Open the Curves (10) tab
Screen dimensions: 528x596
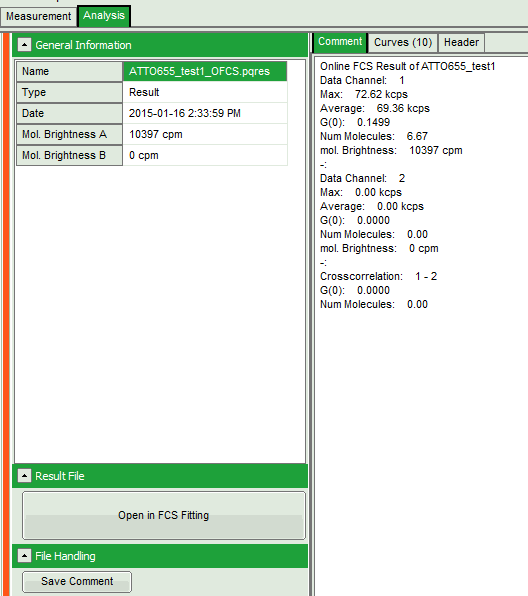pos(403,42)
